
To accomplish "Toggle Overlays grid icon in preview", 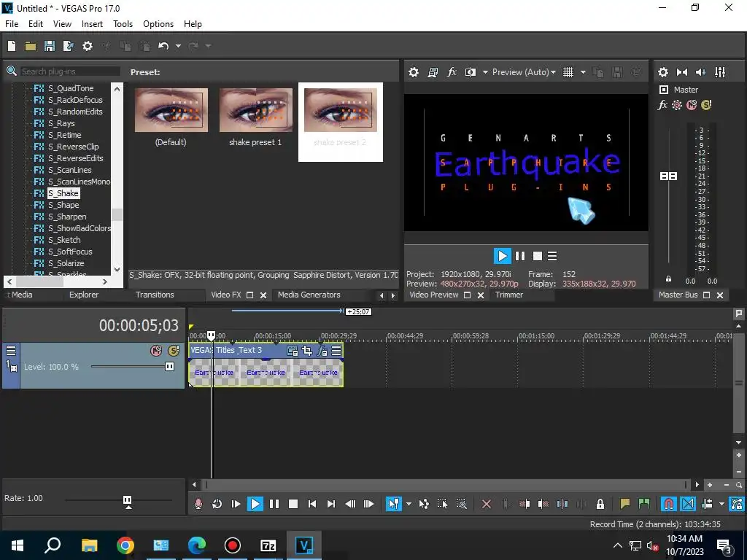I will [x=568, y=72].
